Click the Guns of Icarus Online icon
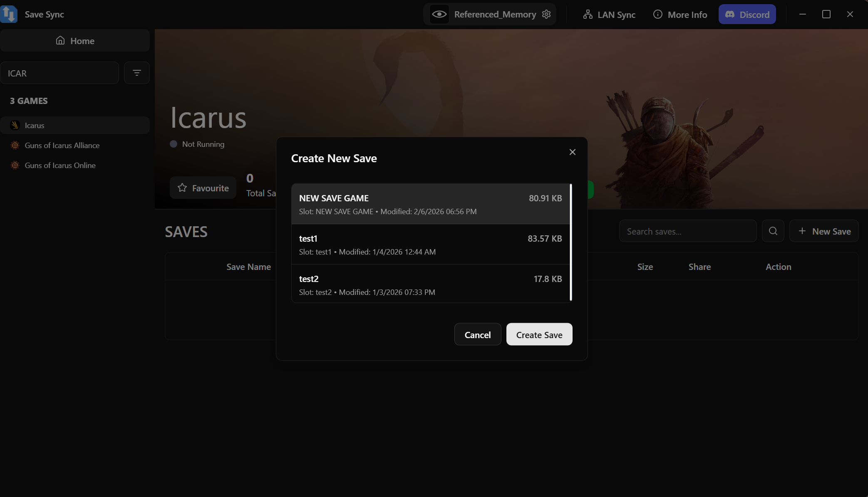This screenshot has width=868, height=497. tap(15, 165)
